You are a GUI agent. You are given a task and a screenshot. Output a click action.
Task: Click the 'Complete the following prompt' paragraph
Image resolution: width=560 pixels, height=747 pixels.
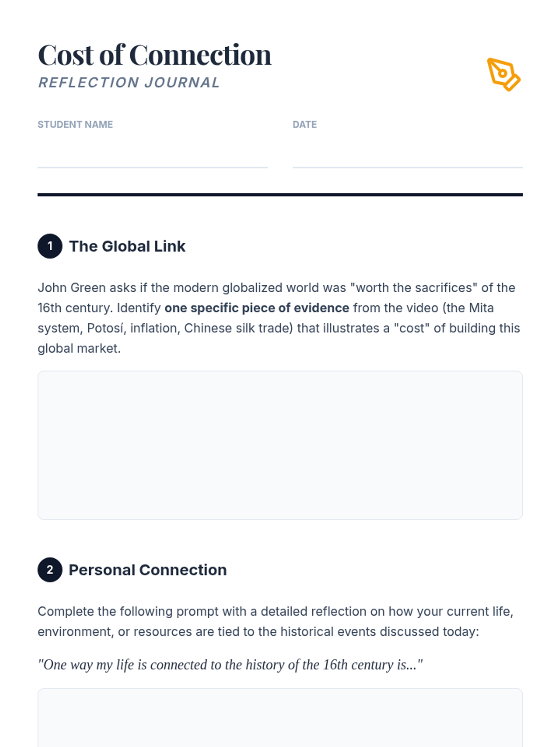pyautogui.click(x=276, y=621)
